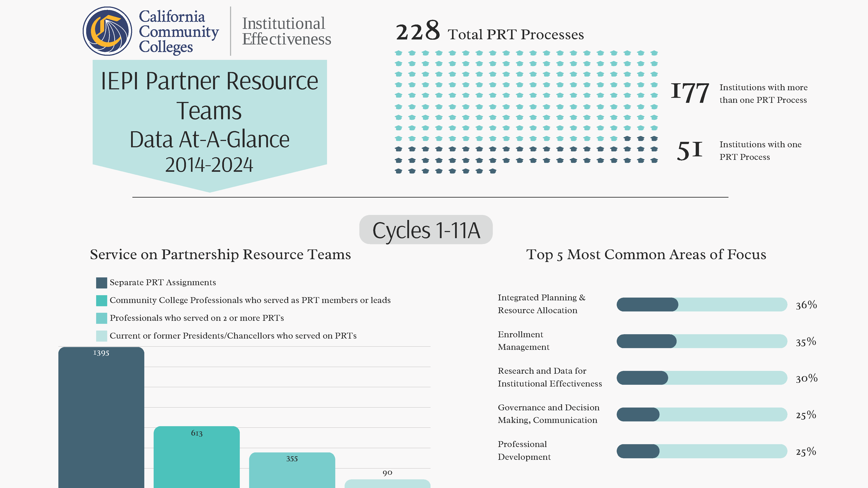Click the Institutional Effectiveness heading text
The height and width of the screenshot is (488, 868).
coord(286,31)
